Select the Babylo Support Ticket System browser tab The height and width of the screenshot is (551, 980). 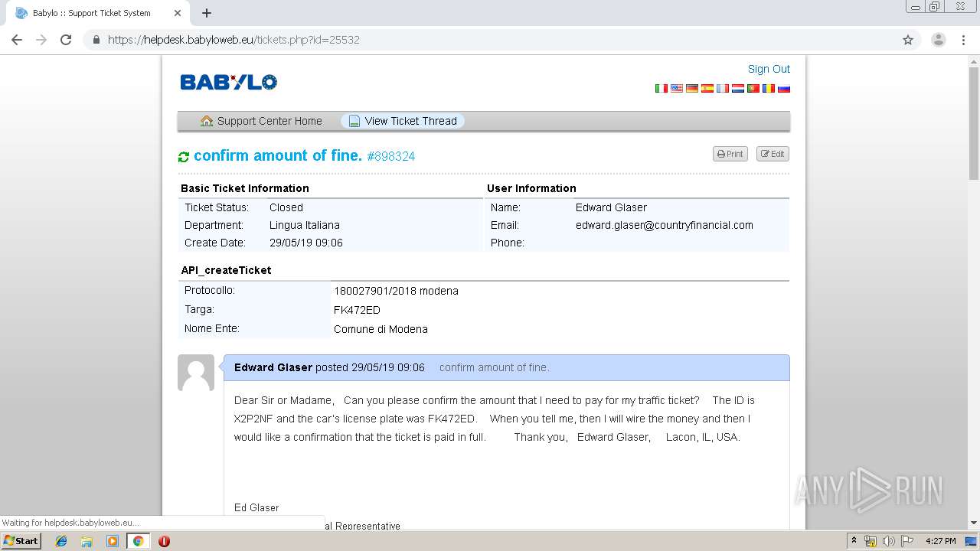coord(96,13)
